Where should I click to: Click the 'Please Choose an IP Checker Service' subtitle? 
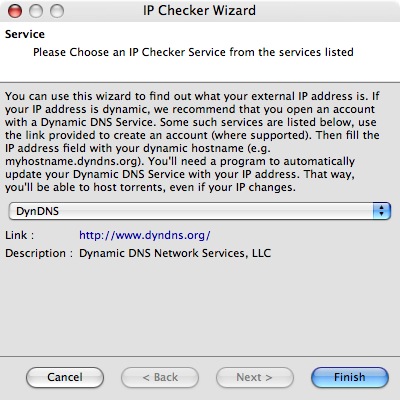(x=193, y=52)
